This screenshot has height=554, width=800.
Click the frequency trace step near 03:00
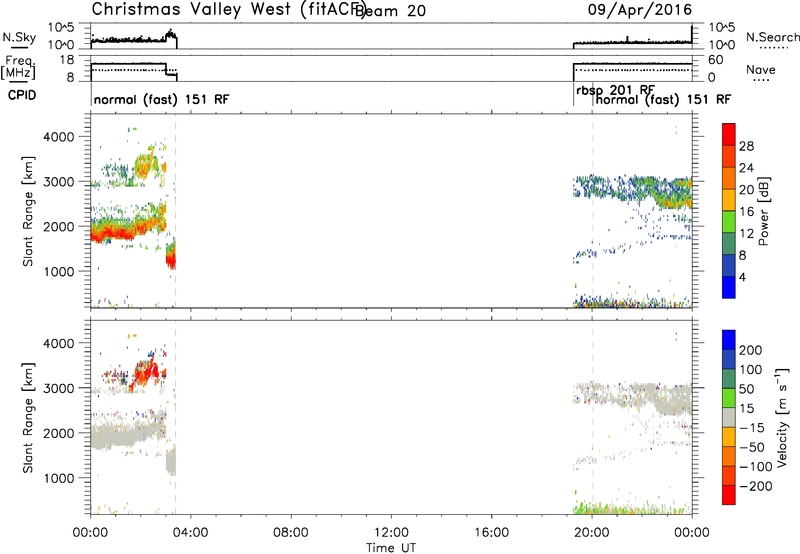166,69
